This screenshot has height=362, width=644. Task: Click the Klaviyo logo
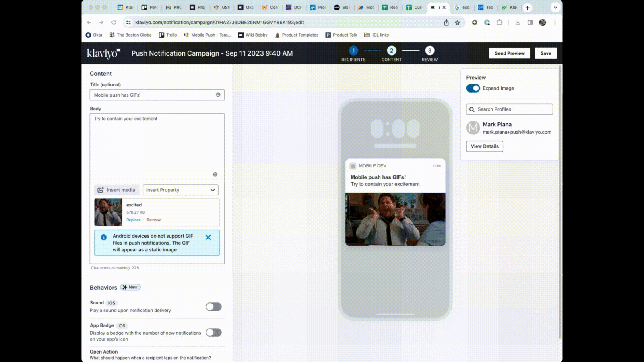tap(103, 53)
